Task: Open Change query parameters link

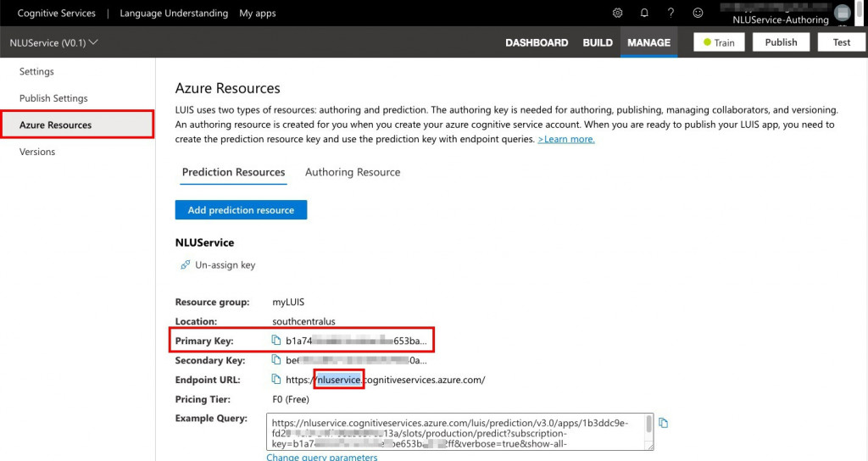Action: tap(322, 457)
